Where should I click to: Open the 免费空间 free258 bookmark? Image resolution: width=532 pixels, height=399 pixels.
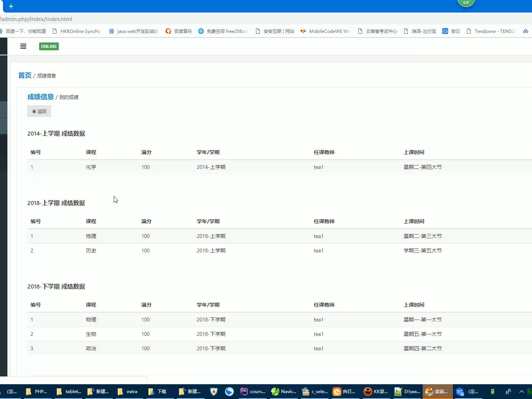coord(223,31)
